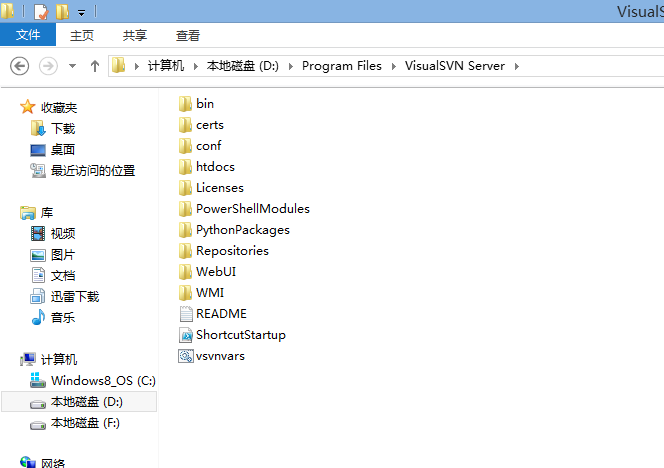
Task: Click the WebUI folder icon
Action: point(185,272)
